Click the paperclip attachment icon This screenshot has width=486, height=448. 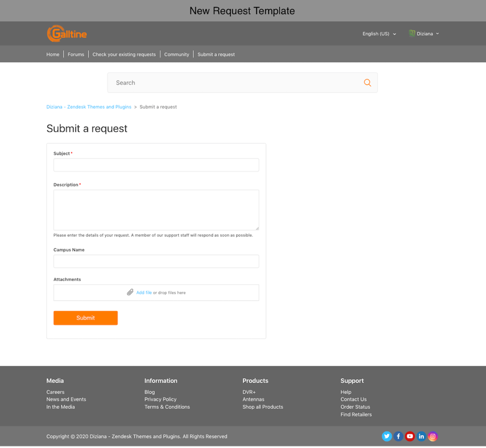pos(130,292)
